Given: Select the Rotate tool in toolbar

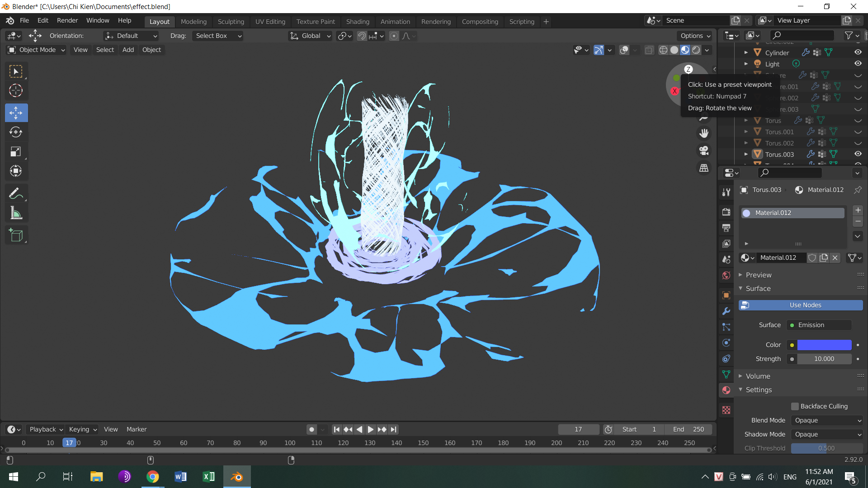Looking at the screenshot, I should coord(16,132).
